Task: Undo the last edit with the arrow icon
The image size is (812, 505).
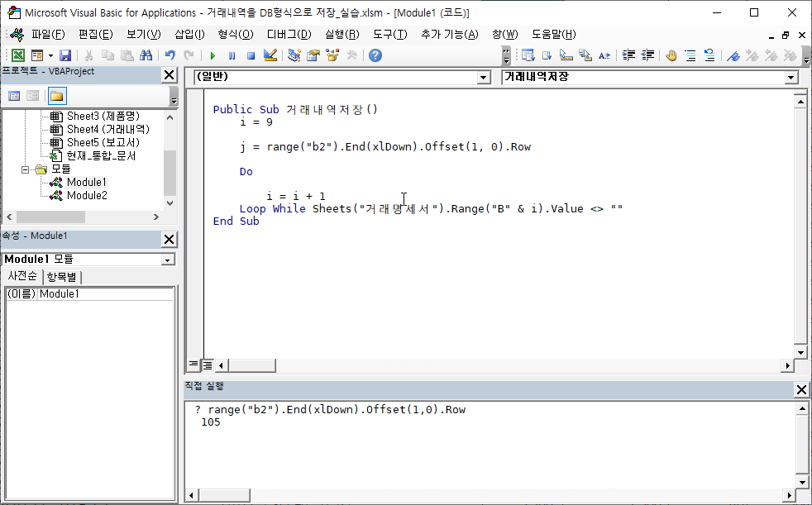Action: (170, 55)
